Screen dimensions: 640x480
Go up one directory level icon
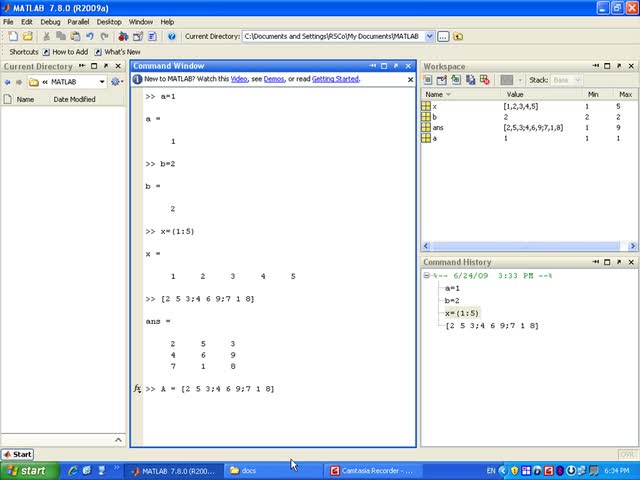click(x=458, y=36)
